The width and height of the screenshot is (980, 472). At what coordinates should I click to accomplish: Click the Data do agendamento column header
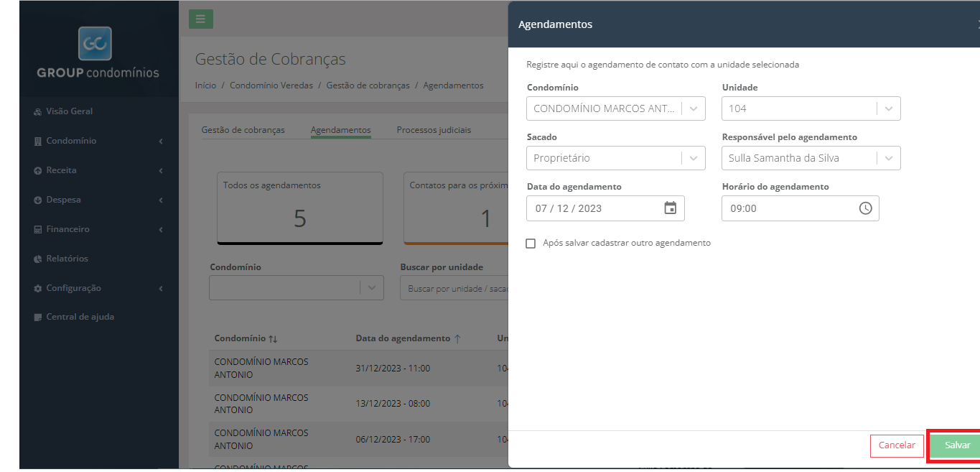click(x=403, y=338)
